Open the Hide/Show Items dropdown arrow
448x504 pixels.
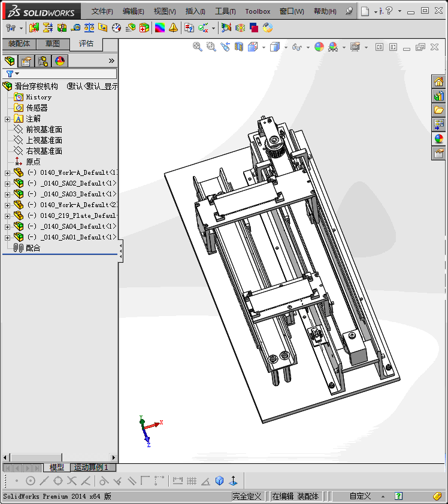[x=308, y=47]
